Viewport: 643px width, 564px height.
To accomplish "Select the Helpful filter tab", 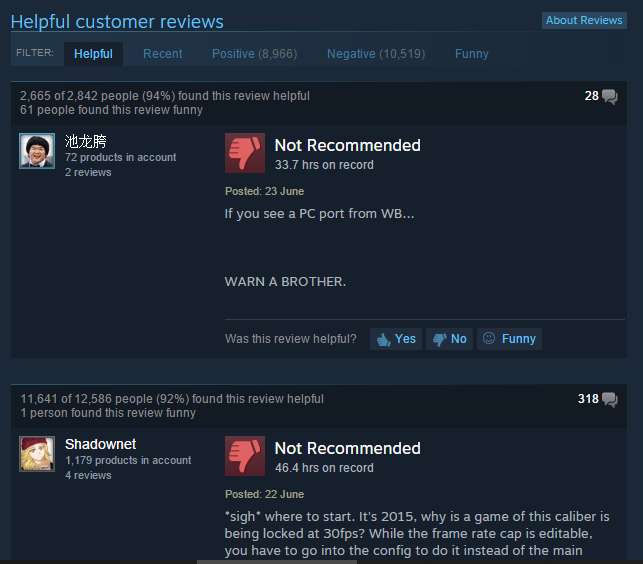I will coord(93,54).
